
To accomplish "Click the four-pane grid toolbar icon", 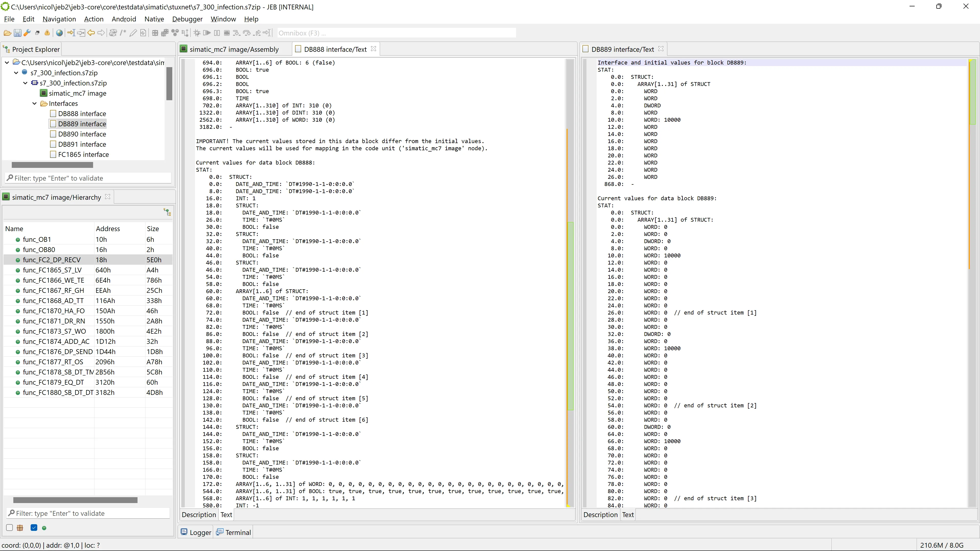I will (x=155, y=33).
